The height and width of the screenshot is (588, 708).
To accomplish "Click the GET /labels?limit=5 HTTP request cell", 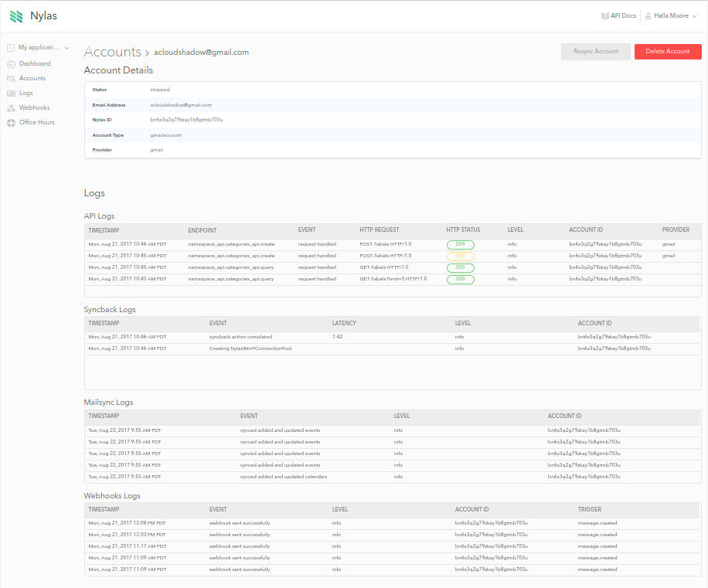I will pyautogui.click(x=393, y=279).
